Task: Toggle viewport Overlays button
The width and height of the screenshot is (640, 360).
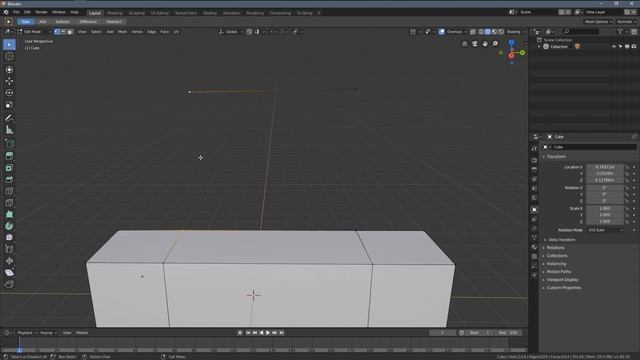Action: coord(442,32)
